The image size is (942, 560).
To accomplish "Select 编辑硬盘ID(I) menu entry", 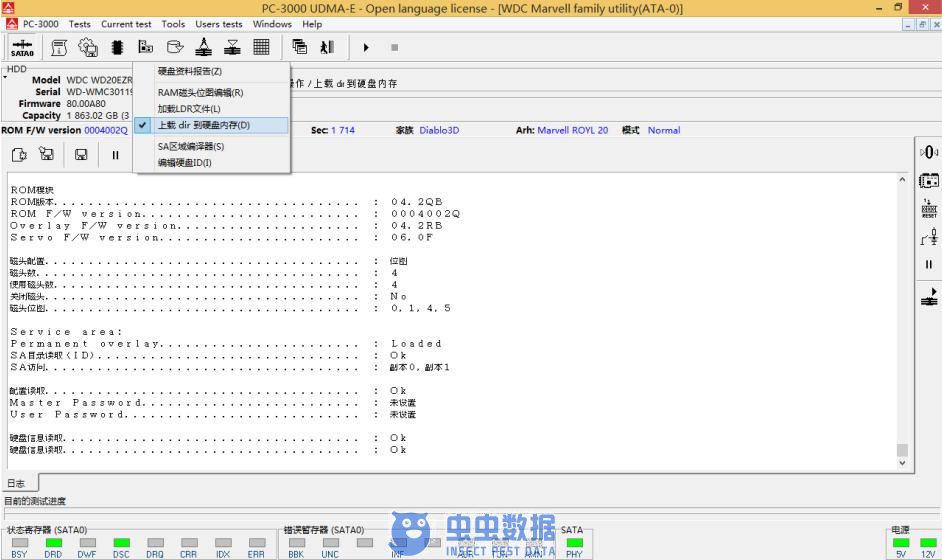I will click(x=211, y=163).
